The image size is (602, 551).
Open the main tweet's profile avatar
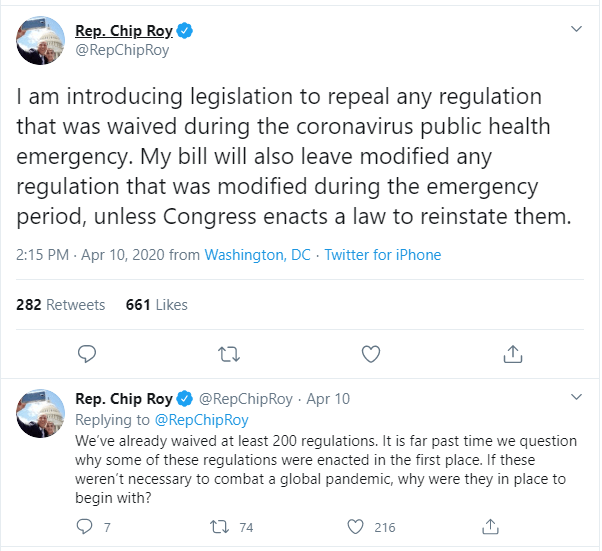[40, 40]
